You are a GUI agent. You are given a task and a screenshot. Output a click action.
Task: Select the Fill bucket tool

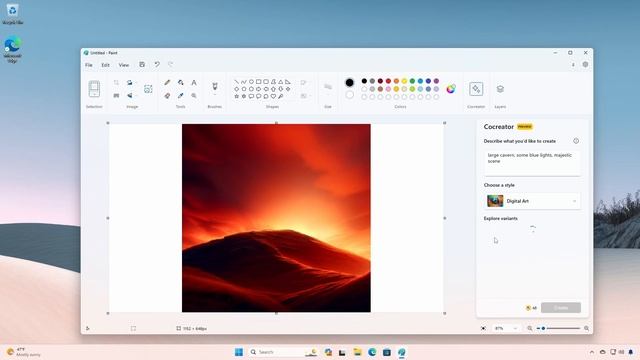[180, 82]
